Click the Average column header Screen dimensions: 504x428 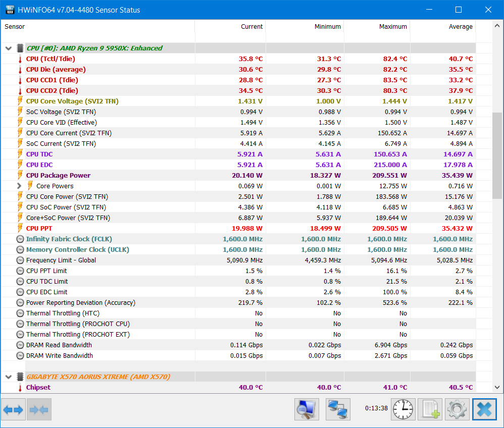click(443, 27)
